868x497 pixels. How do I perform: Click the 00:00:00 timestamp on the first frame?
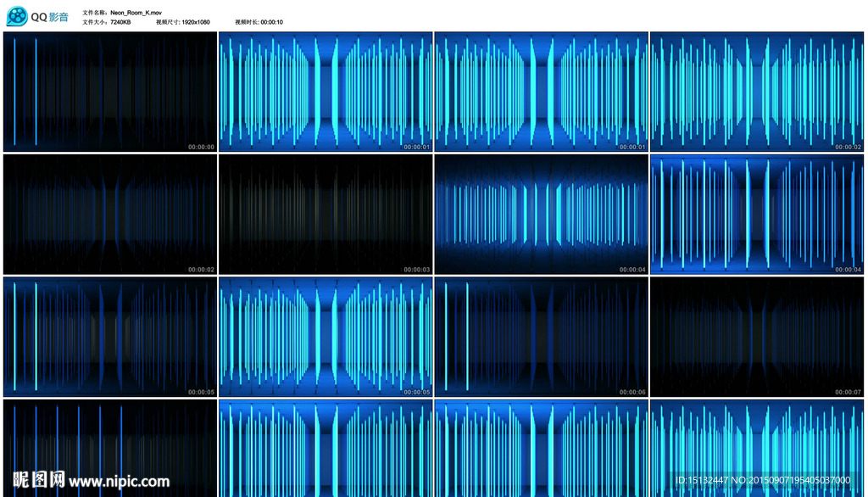click(201, 148)
